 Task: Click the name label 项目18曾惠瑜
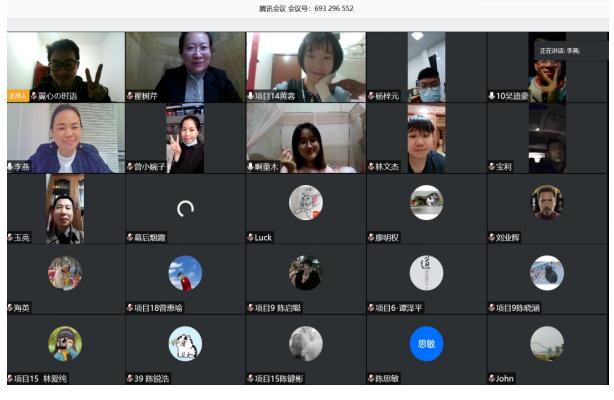pyautogui.click(x=158, y=309)
